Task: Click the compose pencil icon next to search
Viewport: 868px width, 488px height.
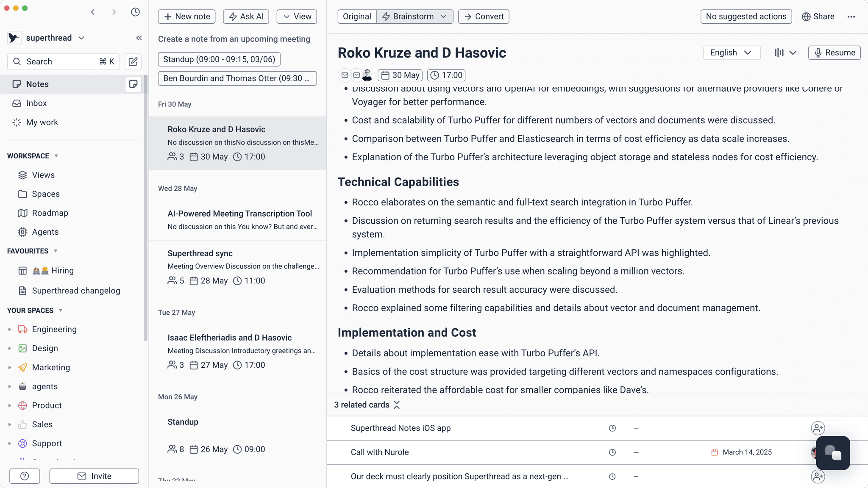Action: tap(133, 61)
